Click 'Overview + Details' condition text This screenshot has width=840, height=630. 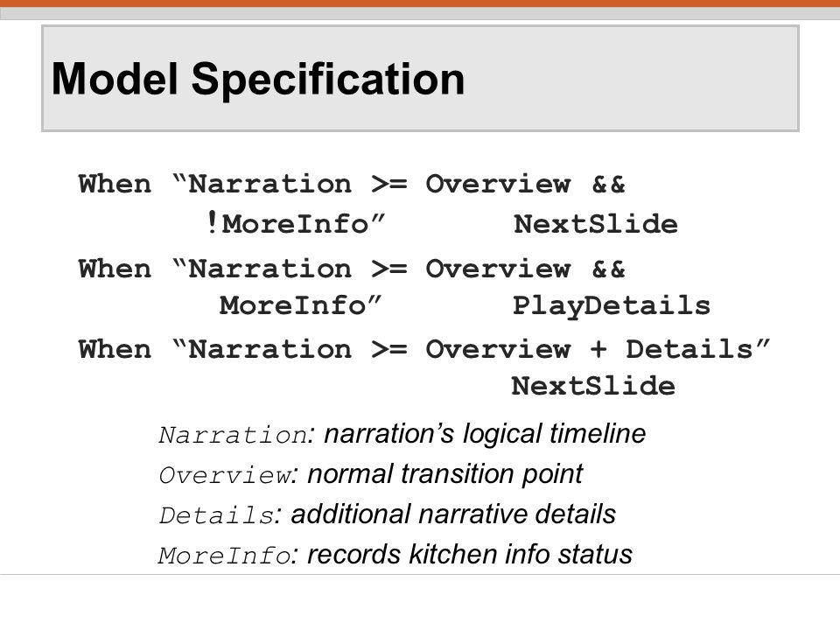click(x=589, y=349)
